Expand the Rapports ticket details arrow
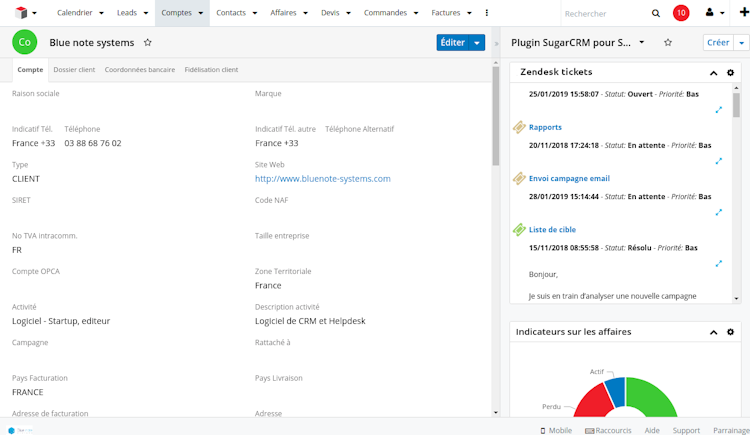Image resolution: width=750 pixels, height=435 pixels. (718, 161)
